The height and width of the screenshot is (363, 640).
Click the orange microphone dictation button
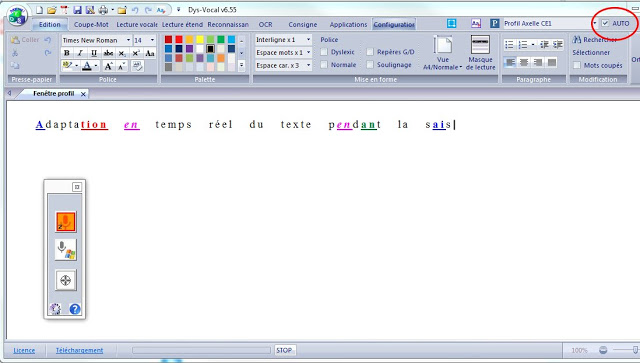click(x=66, y=222)
